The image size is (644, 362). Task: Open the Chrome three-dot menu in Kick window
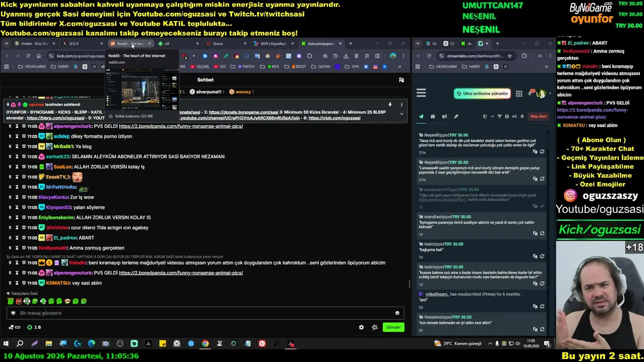405,56
